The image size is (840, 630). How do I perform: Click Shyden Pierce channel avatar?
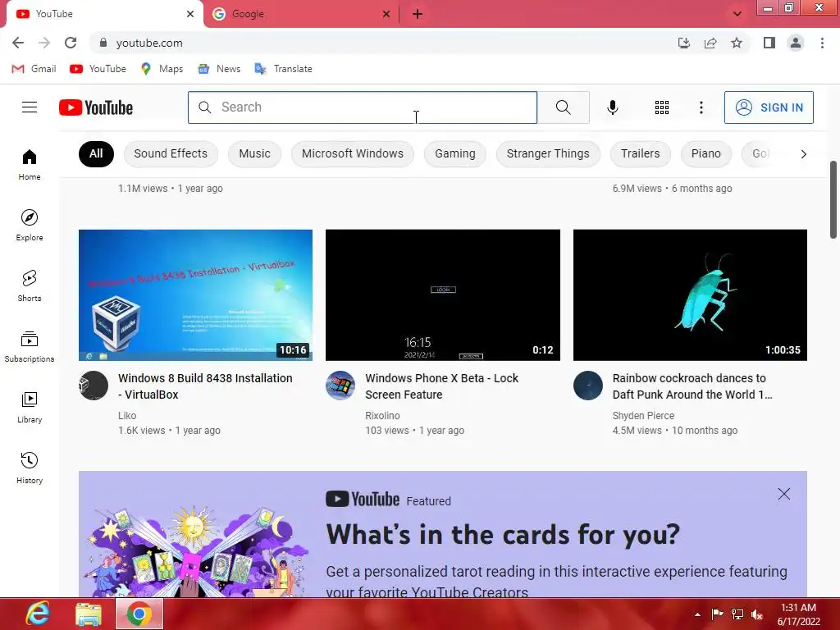click(x=588, y=386)
